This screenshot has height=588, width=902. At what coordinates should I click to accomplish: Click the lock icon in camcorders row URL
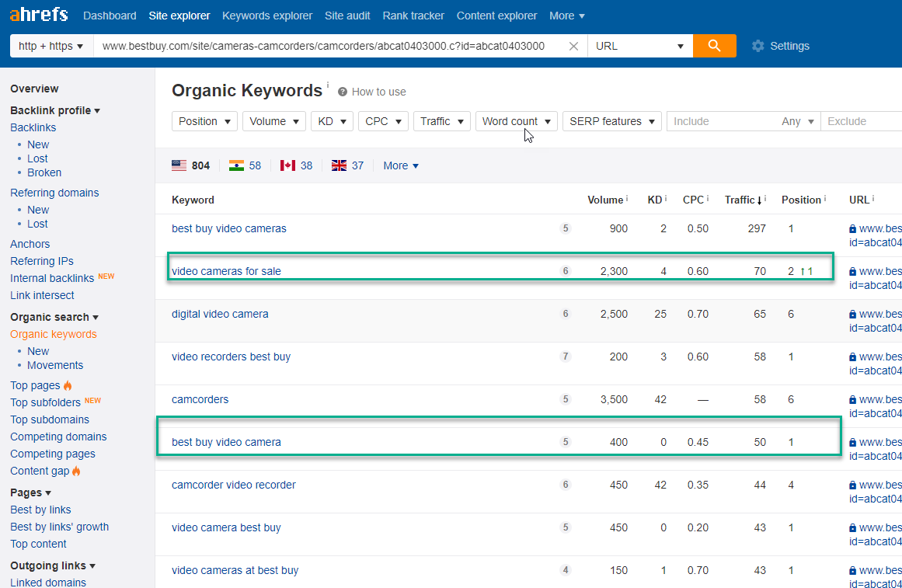pos(852,400)
